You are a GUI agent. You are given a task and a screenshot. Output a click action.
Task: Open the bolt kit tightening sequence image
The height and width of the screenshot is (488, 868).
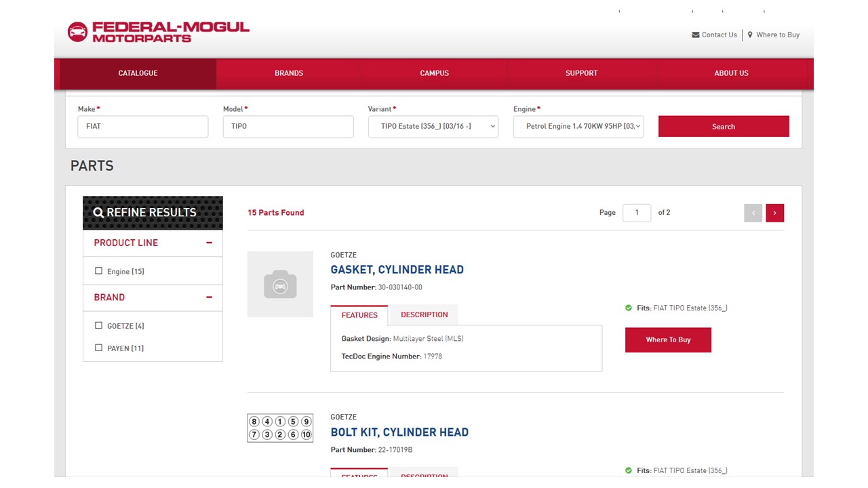[x=280, y=428]
